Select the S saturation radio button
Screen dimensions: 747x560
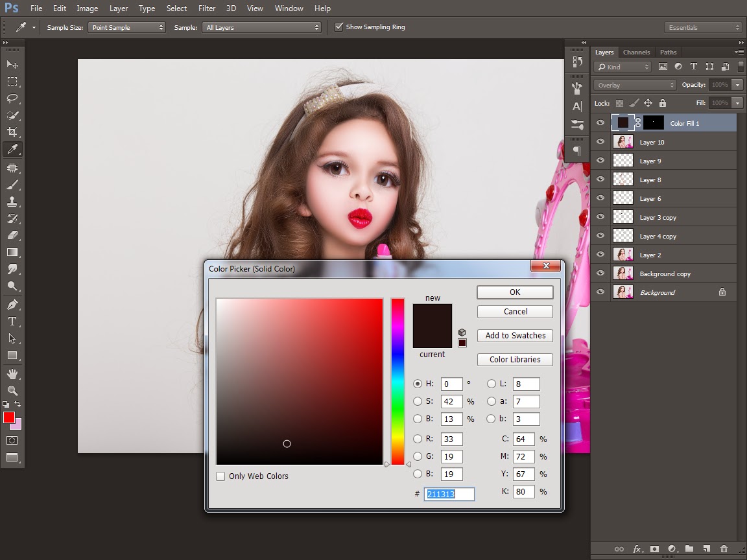coord(418,401)
